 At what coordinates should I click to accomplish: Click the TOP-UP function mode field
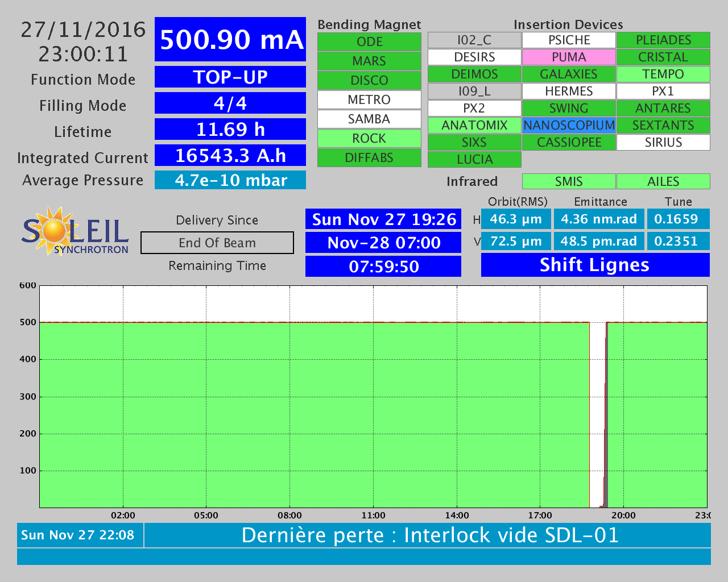tap(230, 77)
